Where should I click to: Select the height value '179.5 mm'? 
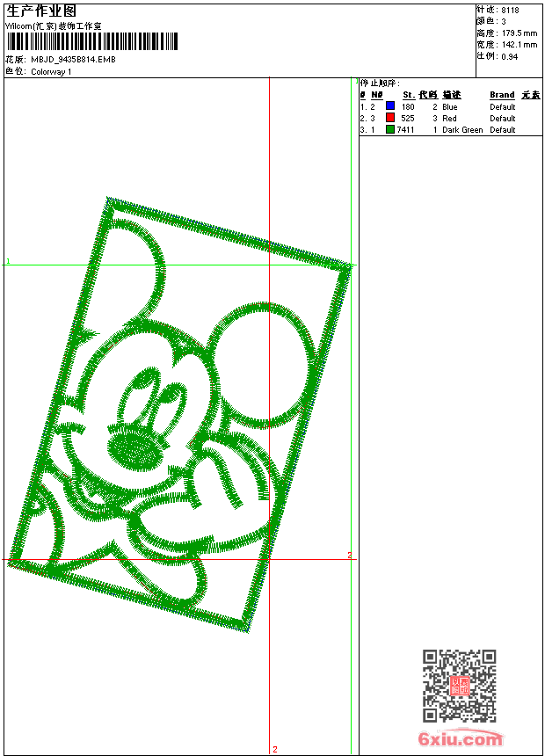520,33
